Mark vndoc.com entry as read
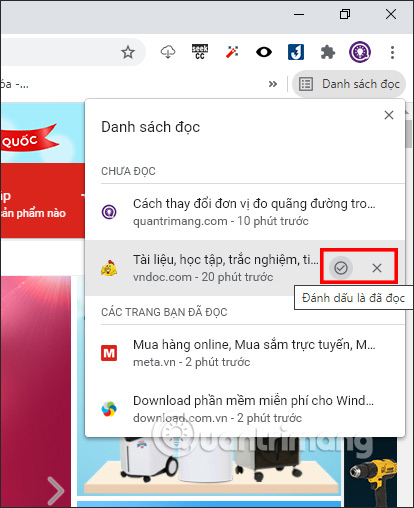The height and width of the screenshot is (508, 414). point(341,268)
